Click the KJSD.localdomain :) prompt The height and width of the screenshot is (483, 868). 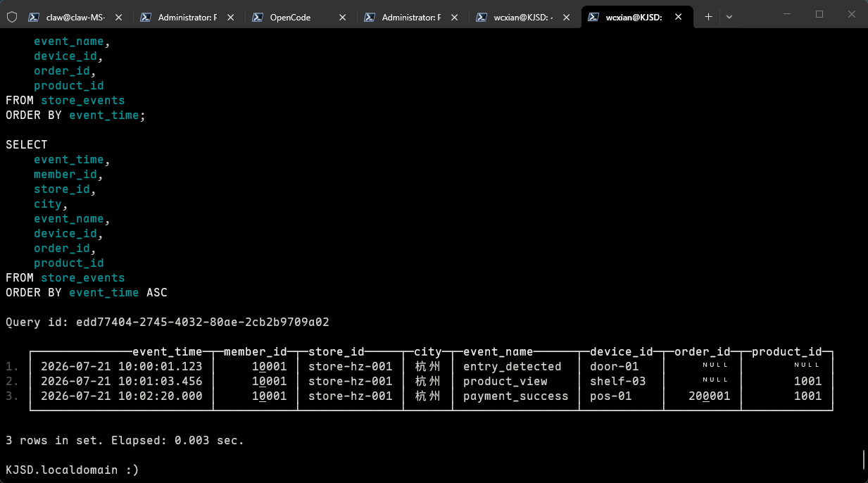[x=73, y=470]
